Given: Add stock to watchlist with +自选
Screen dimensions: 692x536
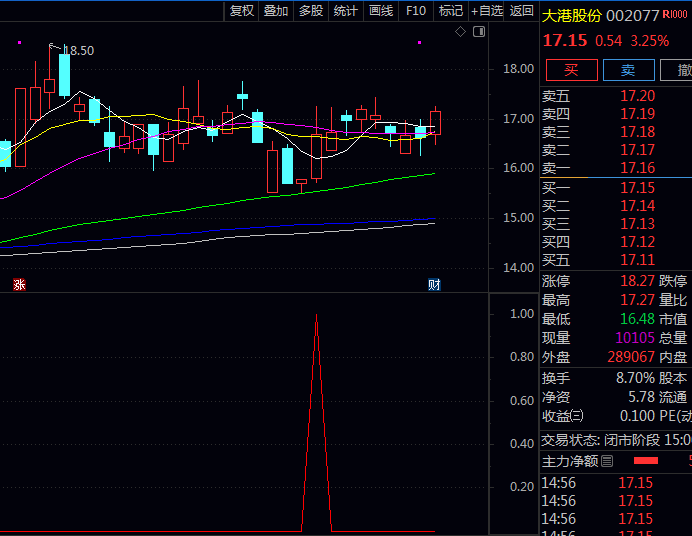Looking at the screenshot, I should point(487,11).
